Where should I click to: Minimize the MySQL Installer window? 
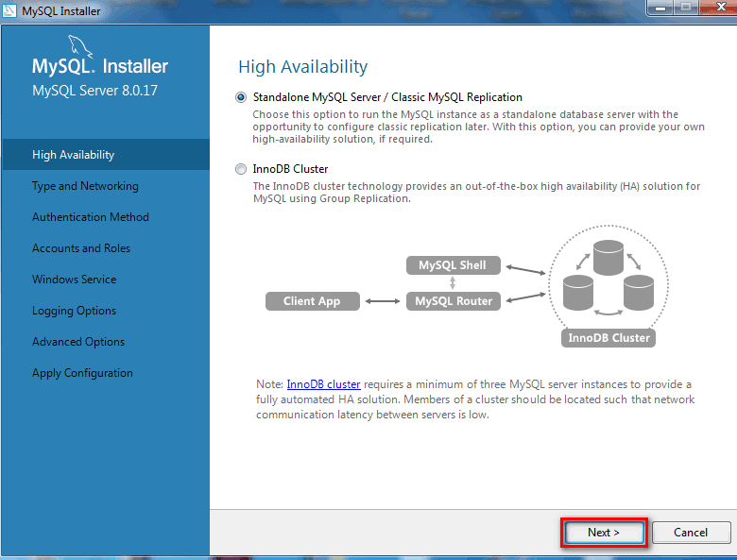coord(660,7)
